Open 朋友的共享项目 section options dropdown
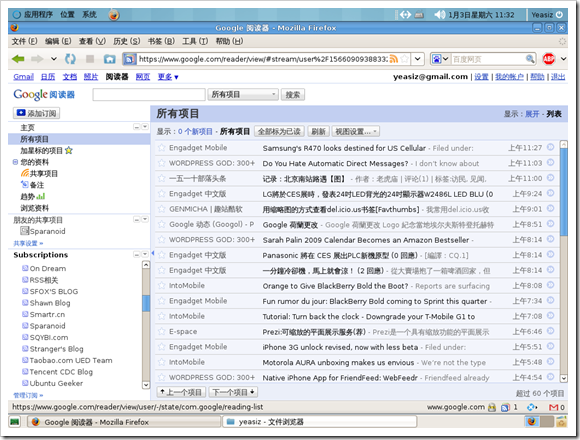The height and width of the screenshot is (440, 580). coord(145,220)
